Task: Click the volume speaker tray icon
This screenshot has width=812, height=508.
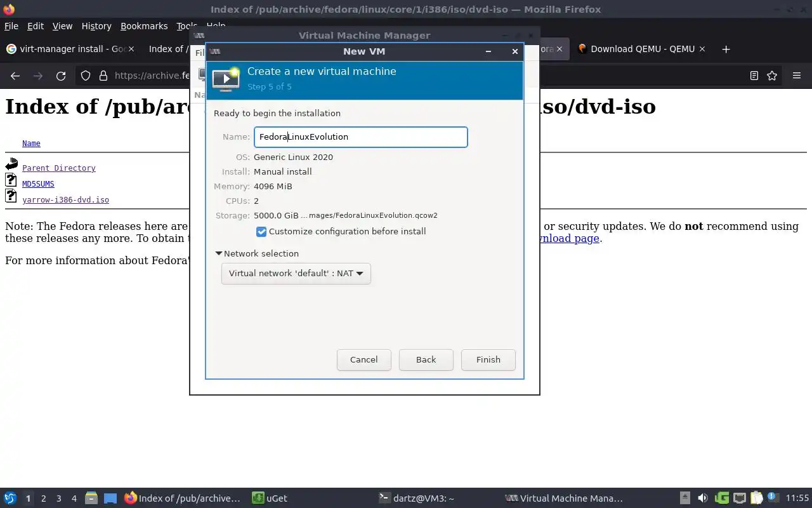Action: [702, 498]
